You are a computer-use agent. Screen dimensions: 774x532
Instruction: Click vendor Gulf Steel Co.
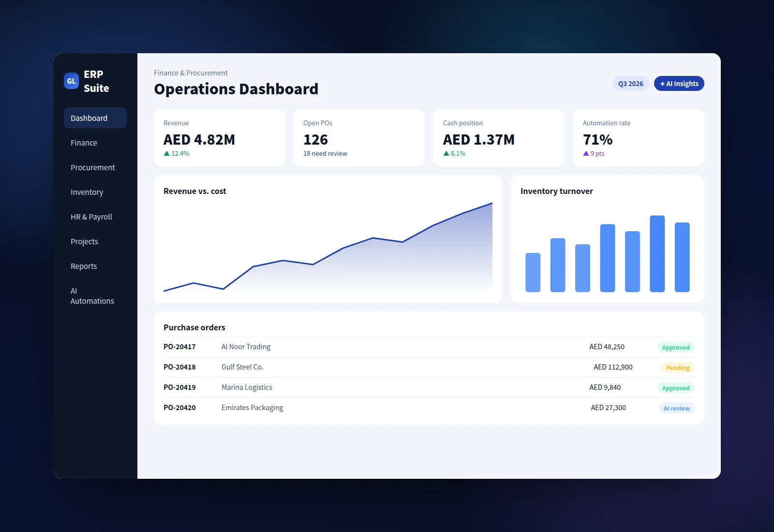[x=242, y=367]
